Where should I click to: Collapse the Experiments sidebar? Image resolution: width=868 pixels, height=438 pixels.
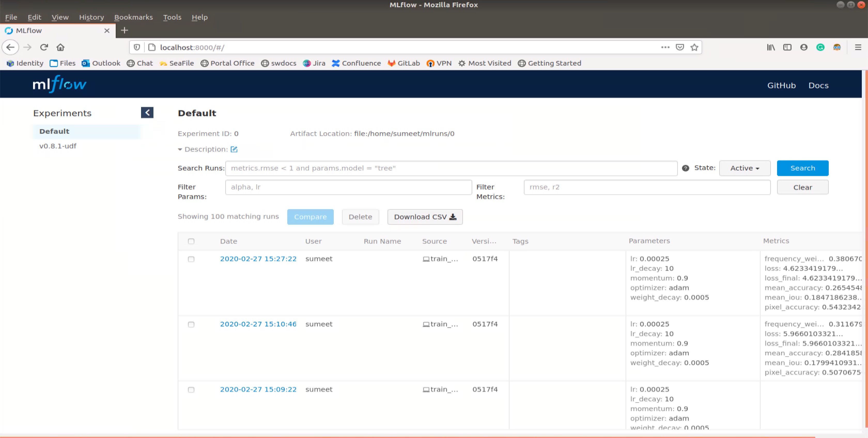point(147,113)
